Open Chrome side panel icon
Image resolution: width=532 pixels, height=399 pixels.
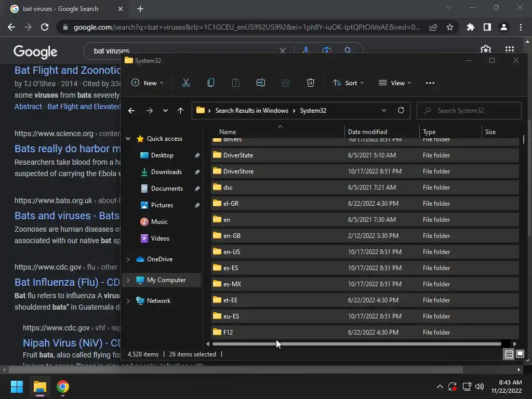click(487, 27)
